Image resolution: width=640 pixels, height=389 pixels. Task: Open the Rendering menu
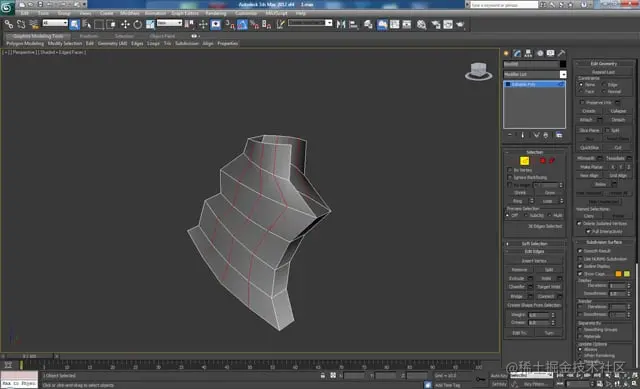tap(216, 13)
